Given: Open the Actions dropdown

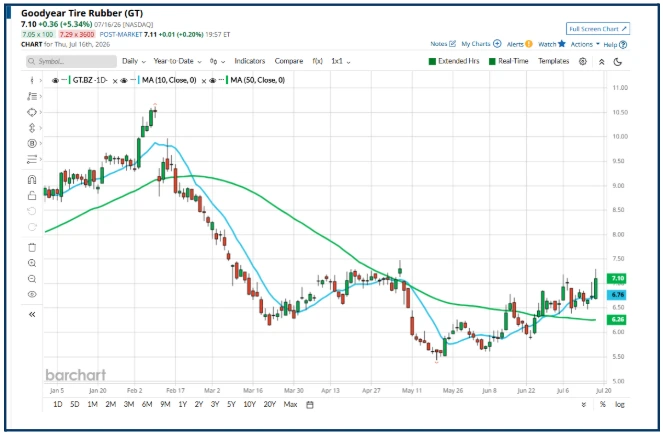Looking at the screenshot, I should point(585,44).
